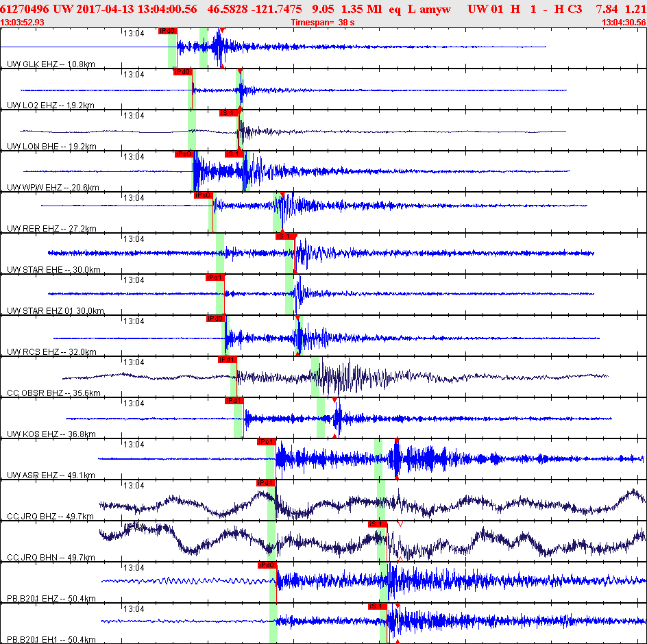Click the 'L amyw' text in header
The width and height of the screenshot is (647, 644).
coord(429,9)
